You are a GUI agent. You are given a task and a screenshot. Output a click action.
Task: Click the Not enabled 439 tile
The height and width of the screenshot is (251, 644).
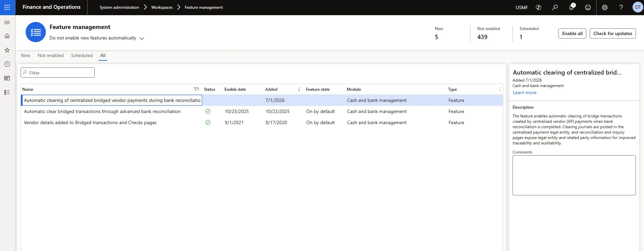point(489,33)
